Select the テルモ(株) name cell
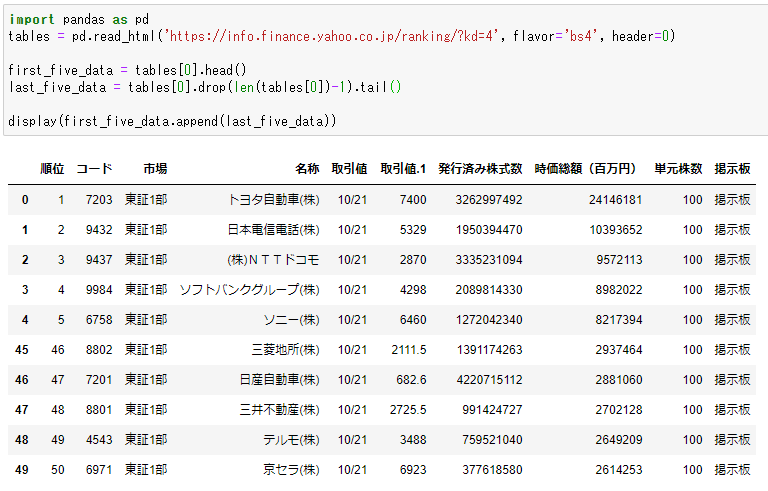 pos(291,440)
